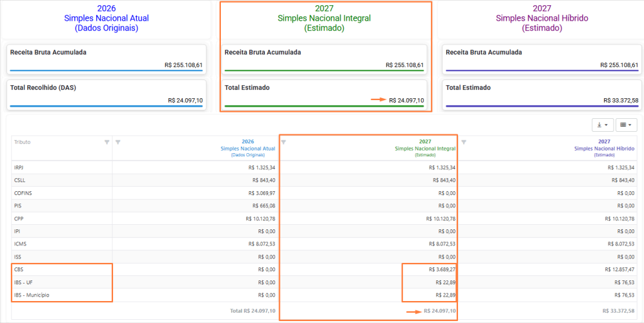644x323 pixels.
Task: Click Receita Bruta Acumulada card under 2026 Atual
Action: pyautogui.click(x=107, y=59)
